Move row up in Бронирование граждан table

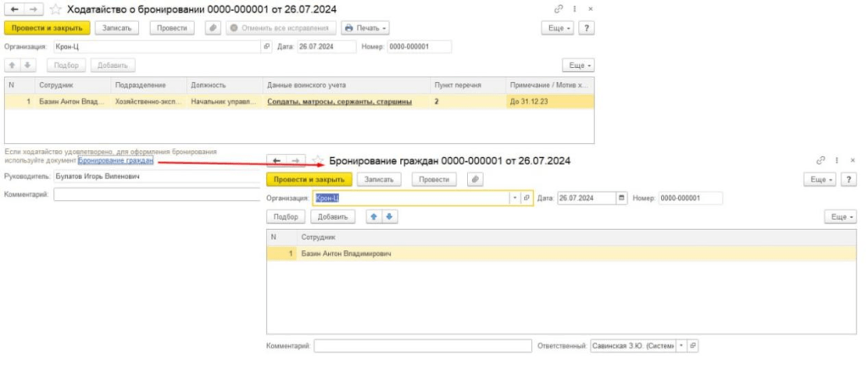374,217
